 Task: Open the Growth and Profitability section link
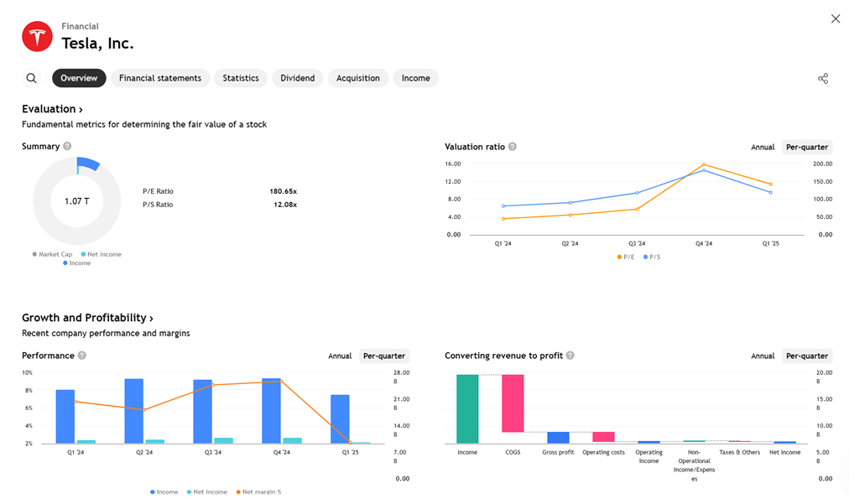tap(87, 318)
